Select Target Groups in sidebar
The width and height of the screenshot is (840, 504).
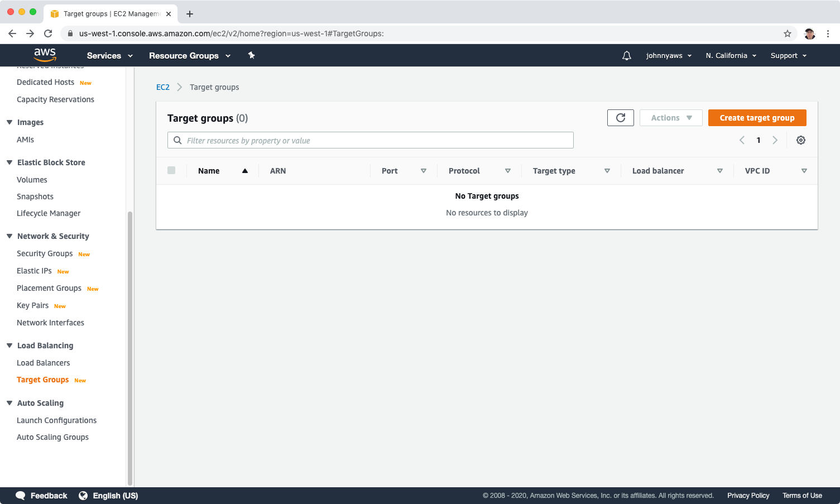pos(43,380)
